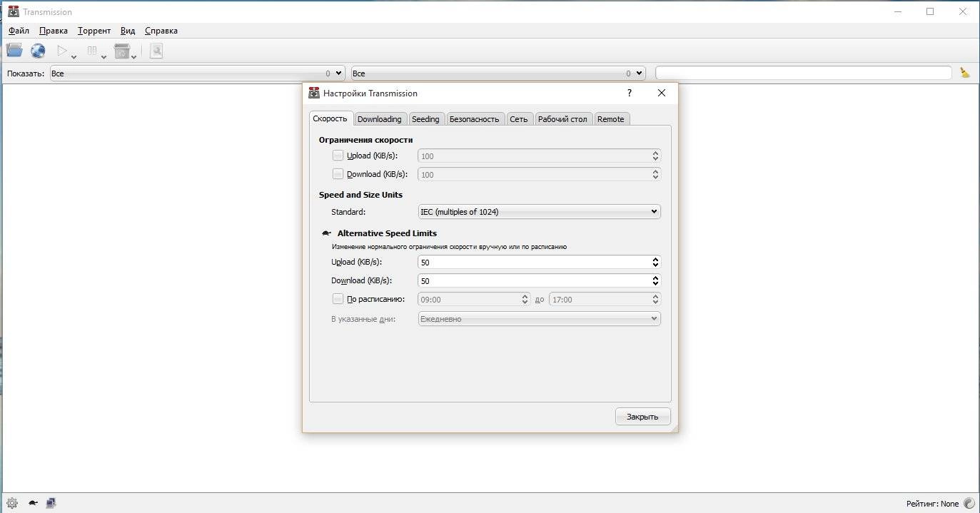Click the schedule end time 17:00 field
980x513 pixels.
(605, 300)
